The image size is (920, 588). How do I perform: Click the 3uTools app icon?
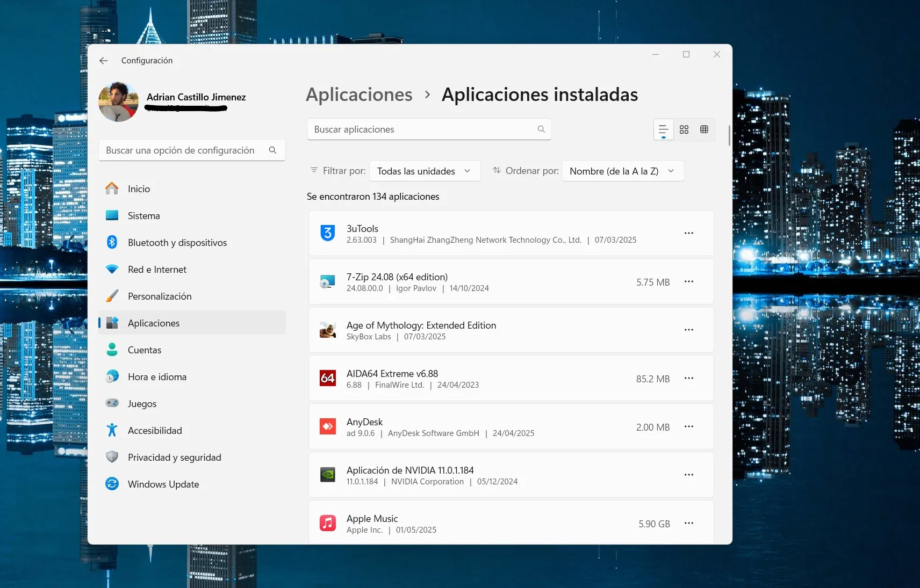(328, 233)
